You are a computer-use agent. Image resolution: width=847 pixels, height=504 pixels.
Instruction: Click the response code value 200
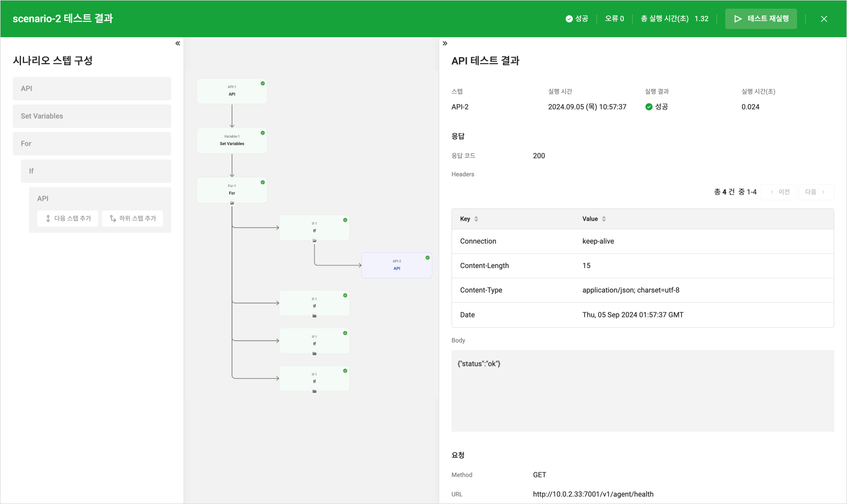[x=539, y=156]
